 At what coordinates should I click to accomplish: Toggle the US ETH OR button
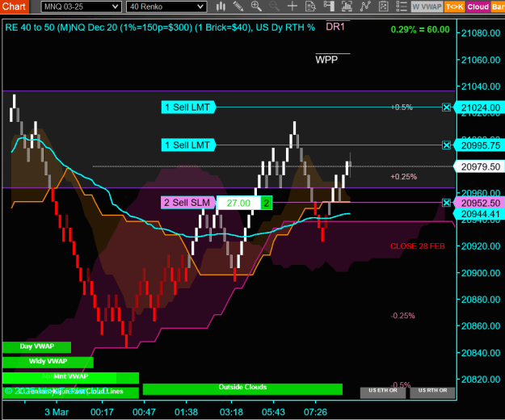pos(383,393)
